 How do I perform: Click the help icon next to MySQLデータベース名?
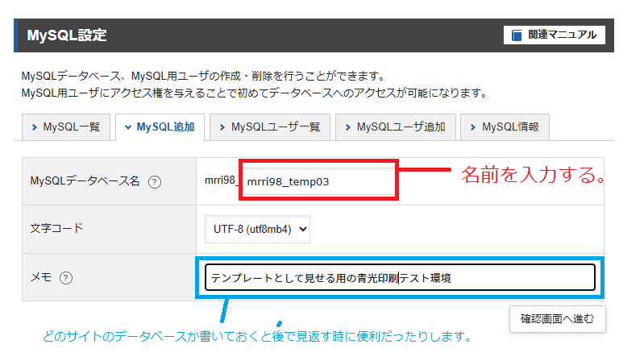click(155, 182)
